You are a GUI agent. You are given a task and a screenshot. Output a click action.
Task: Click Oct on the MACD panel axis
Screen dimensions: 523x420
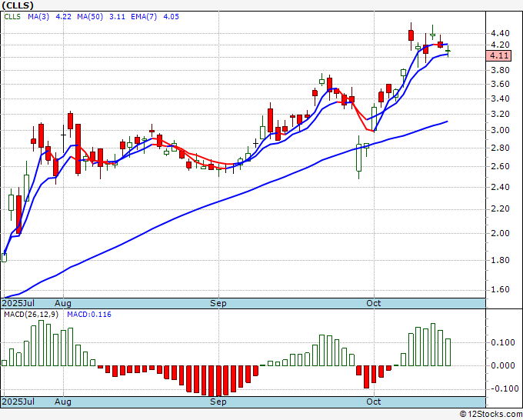(373, 402)
